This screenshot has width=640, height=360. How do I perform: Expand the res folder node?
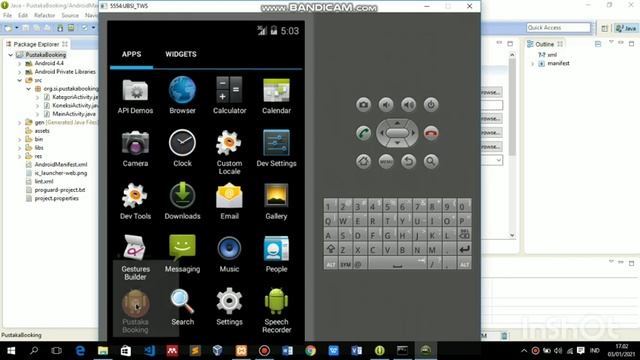click(x=19, y=156)
